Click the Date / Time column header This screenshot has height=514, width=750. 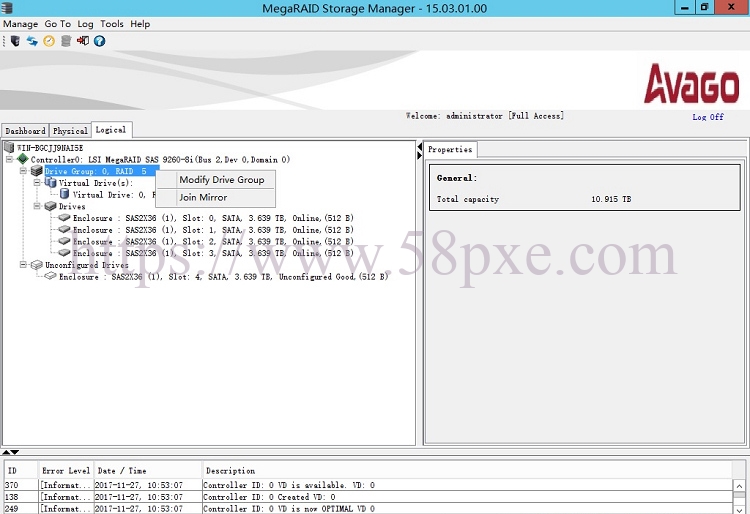pyautogui.click(x=147, y=470)
